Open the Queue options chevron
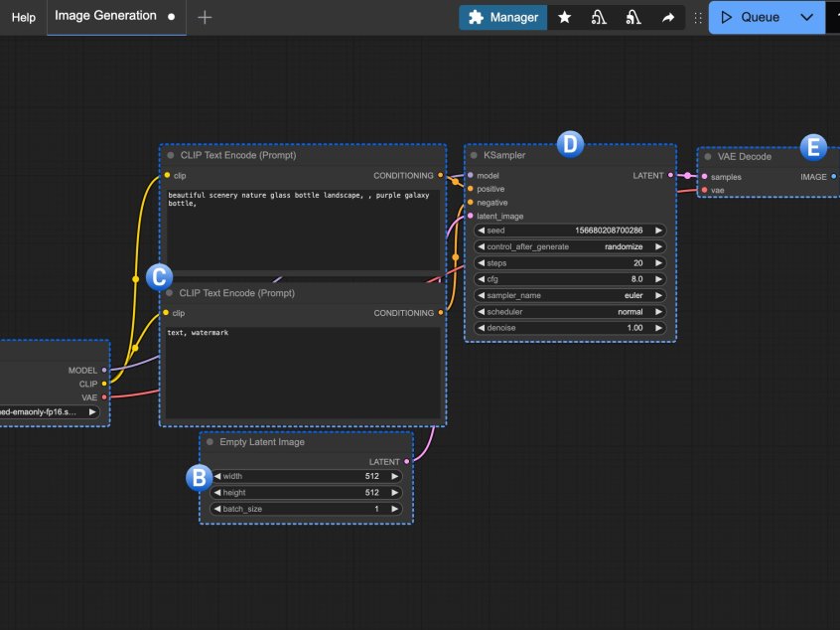This screenshot has width=840, height=630. [806, 18]
